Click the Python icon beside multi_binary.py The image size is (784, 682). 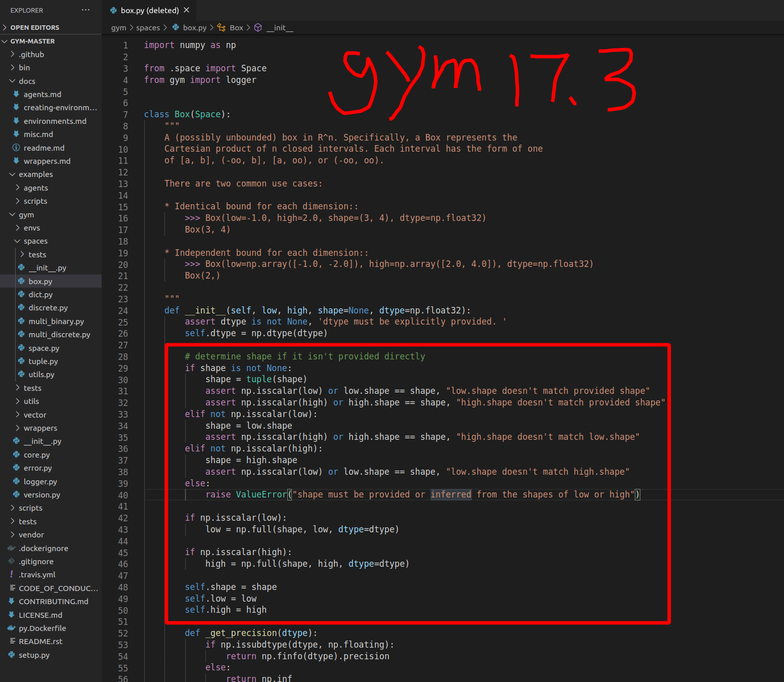tap(21, 321)
